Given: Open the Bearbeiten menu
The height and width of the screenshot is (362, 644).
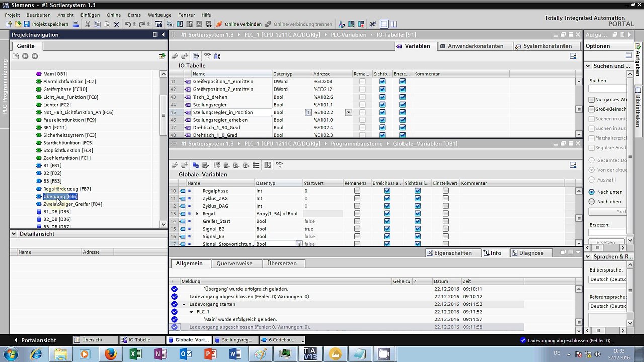Looking at the screenshot, I should pyautogui.click(x=38, y=15).
